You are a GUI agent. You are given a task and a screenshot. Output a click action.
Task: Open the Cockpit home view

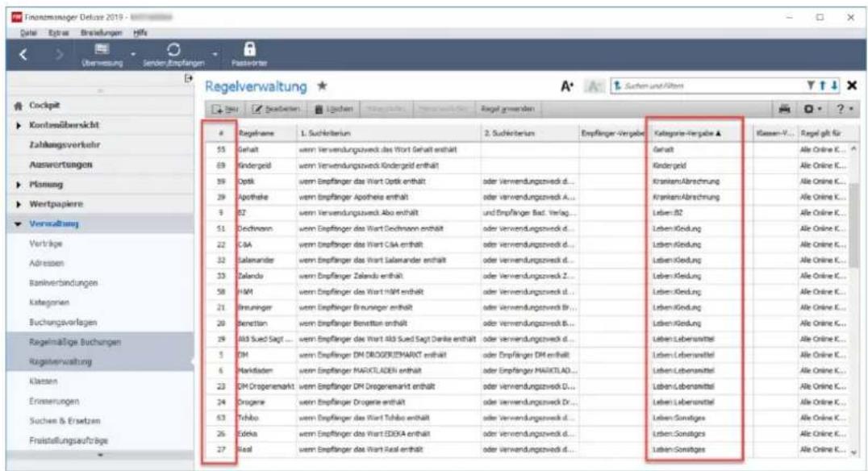pyautogui.click(x=44, y=105)
